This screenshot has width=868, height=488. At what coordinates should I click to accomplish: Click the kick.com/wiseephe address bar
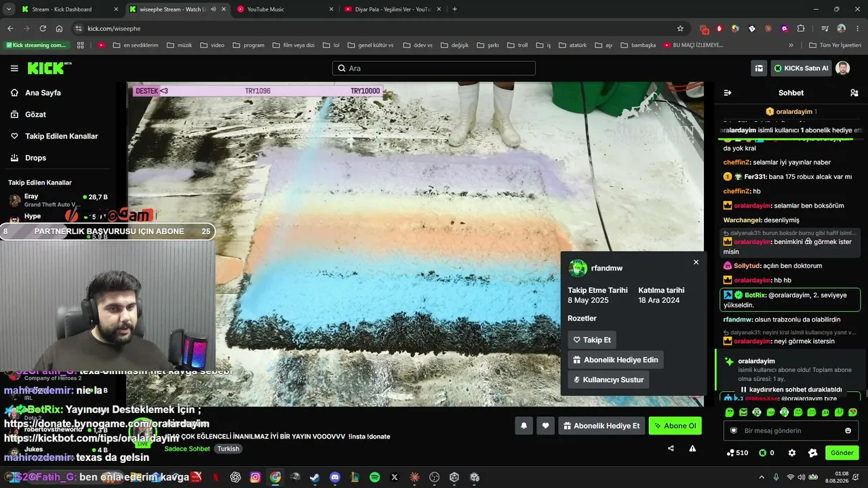[x=380, y=28]
